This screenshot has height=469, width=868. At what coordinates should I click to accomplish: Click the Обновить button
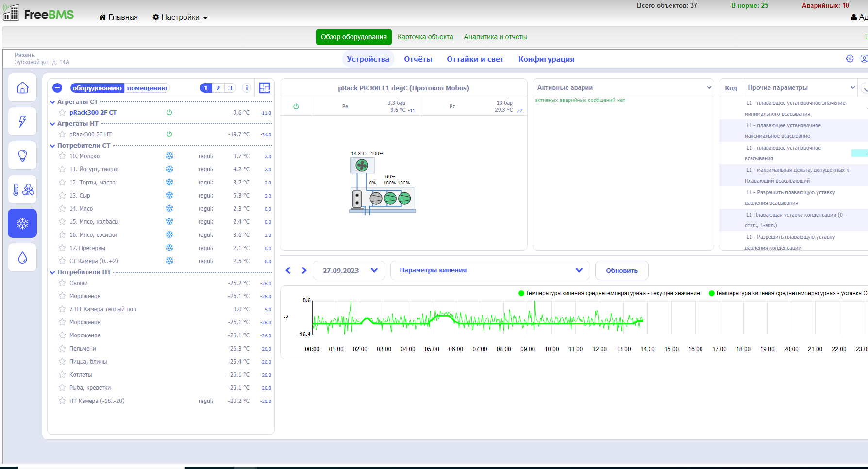tap(621, 270)
